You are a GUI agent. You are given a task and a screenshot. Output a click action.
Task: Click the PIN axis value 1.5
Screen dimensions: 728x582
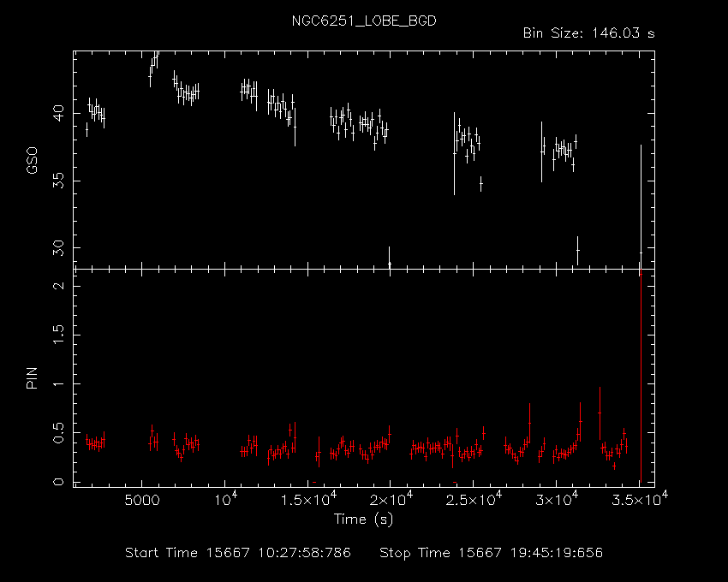point(58,335)
